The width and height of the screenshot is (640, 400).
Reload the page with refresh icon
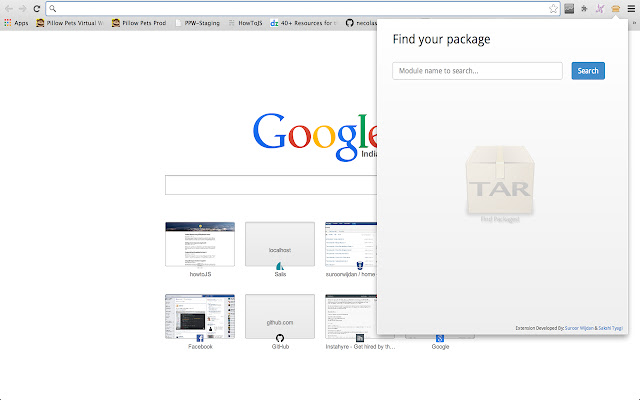click(x=37, y=9)
